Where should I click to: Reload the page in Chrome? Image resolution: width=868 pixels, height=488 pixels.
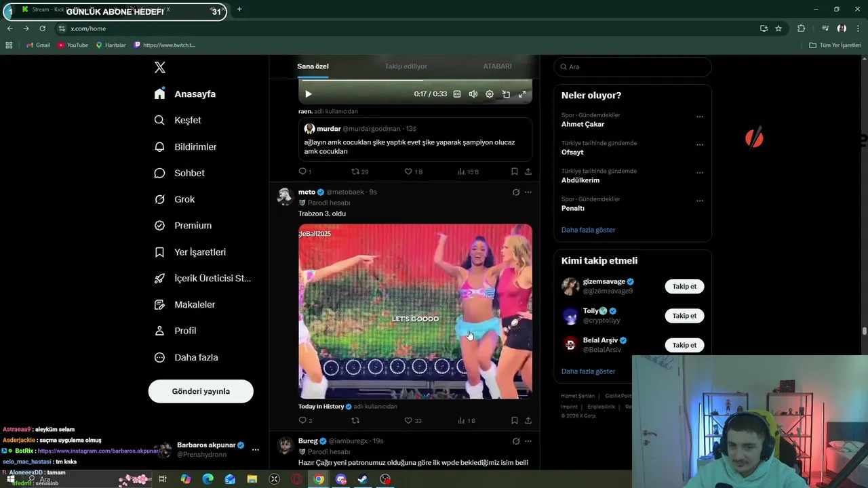[42, 28]
